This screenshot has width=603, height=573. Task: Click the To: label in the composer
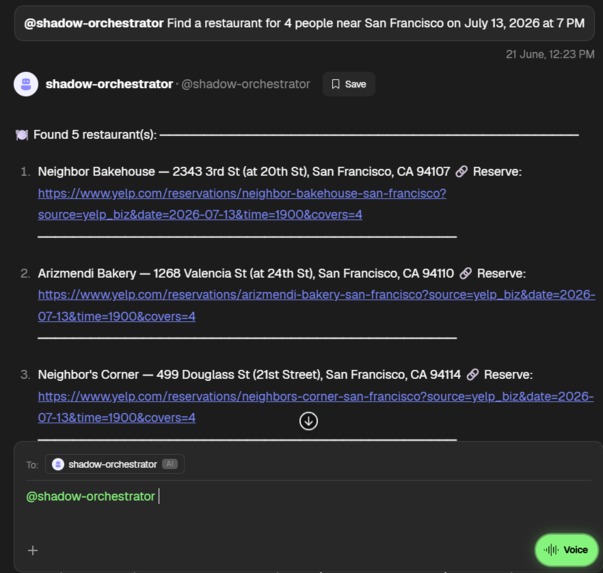pyautogui.click(x=32, y=465)
